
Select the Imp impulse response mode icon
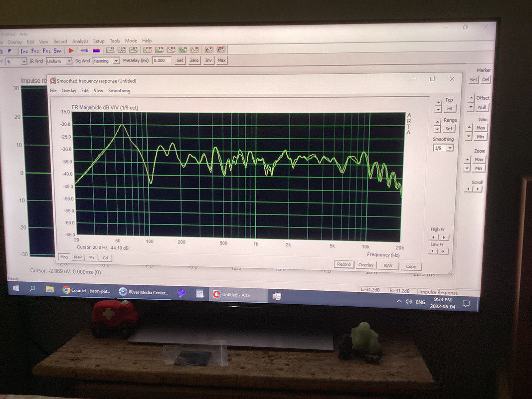(x=24, y=51)
